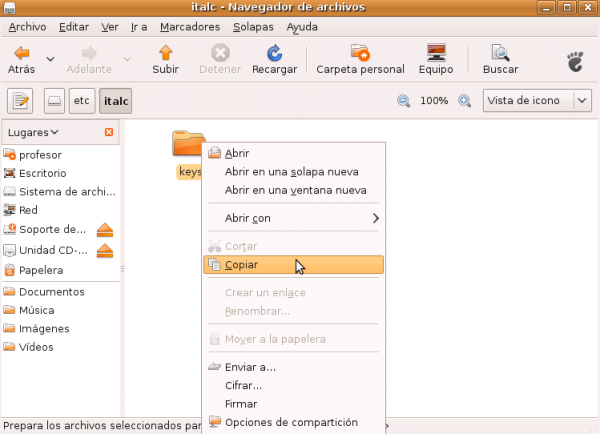
Task: Open Carpeta personal home folder
Action: 360,53
